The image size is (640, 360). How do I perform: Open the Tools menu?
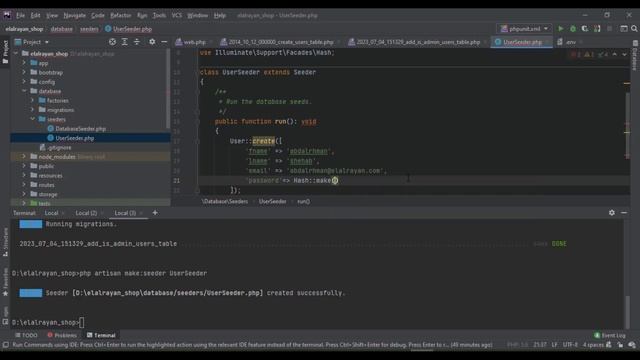[159, 15]
